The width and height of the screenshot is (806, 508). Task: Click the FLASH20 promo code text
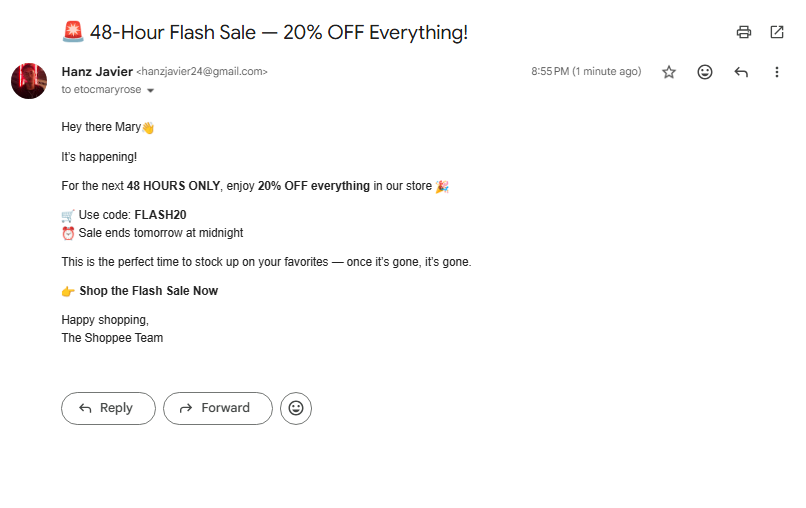[x=160, y=215]
